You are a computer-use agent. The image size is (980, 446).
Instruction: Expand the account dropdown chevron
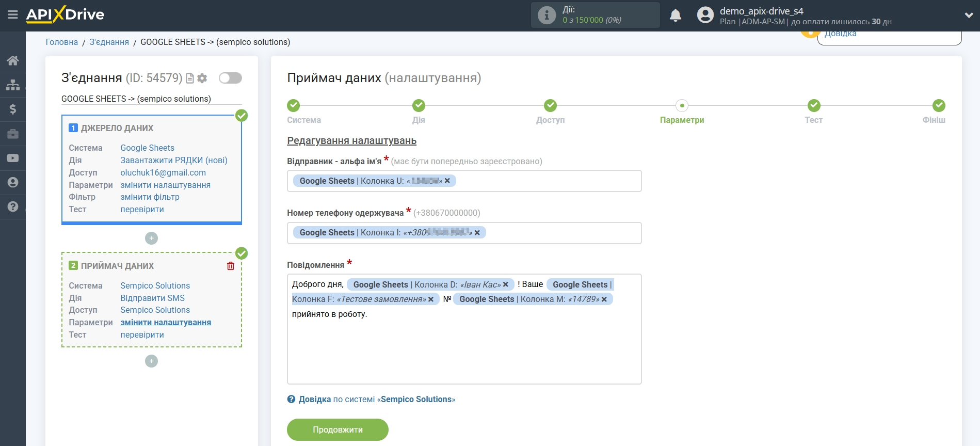(969, 15)
